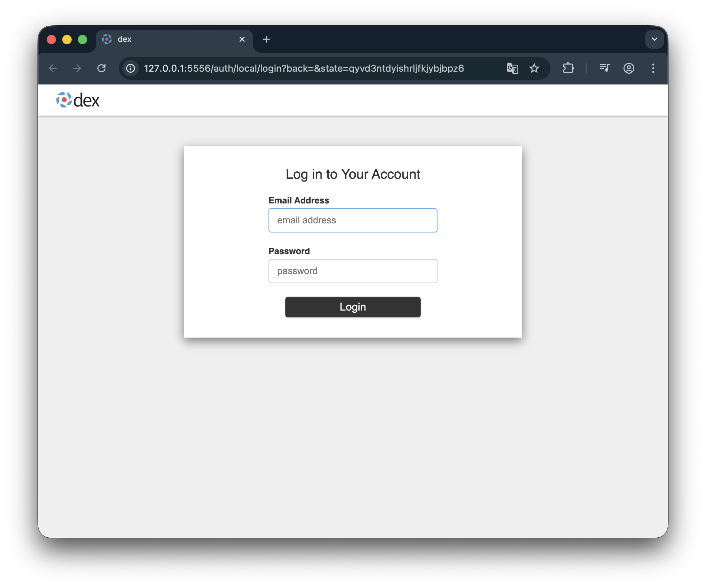Open the site information icon
This screenshot has height=588, width=706.
coord(131,68)
